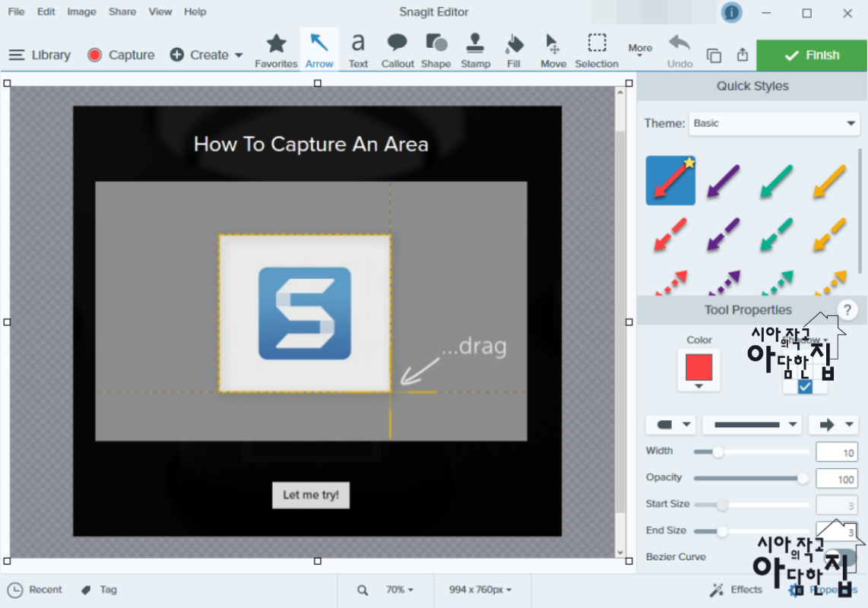Open the 70% zoom dropdown

(x=399, y=590)
